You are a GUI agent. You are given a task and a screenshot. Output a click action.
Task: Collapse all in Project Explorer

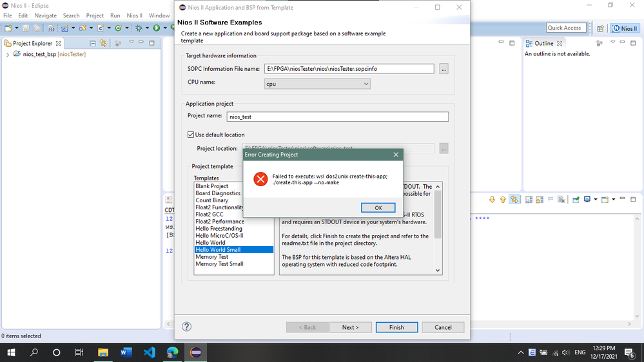[93, 43]
